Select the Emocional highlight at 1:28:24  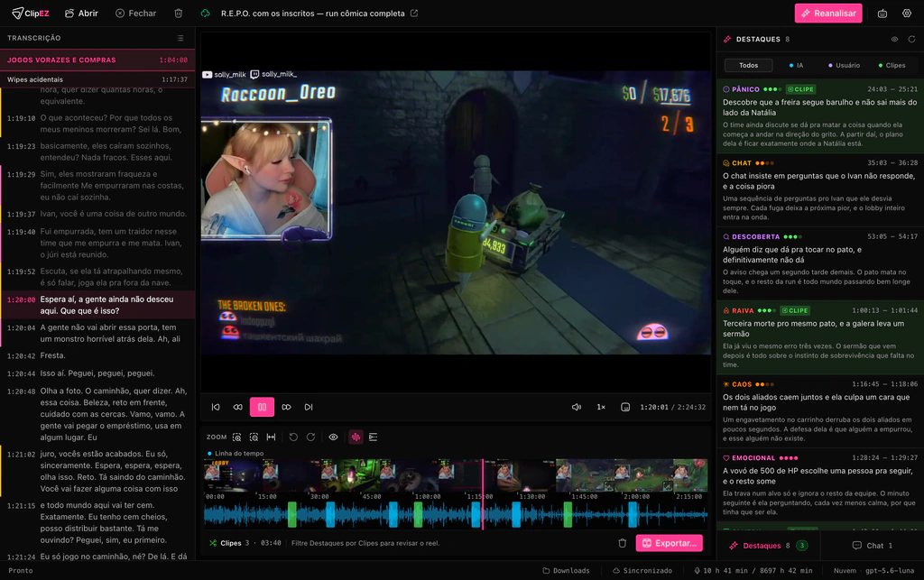820,485
